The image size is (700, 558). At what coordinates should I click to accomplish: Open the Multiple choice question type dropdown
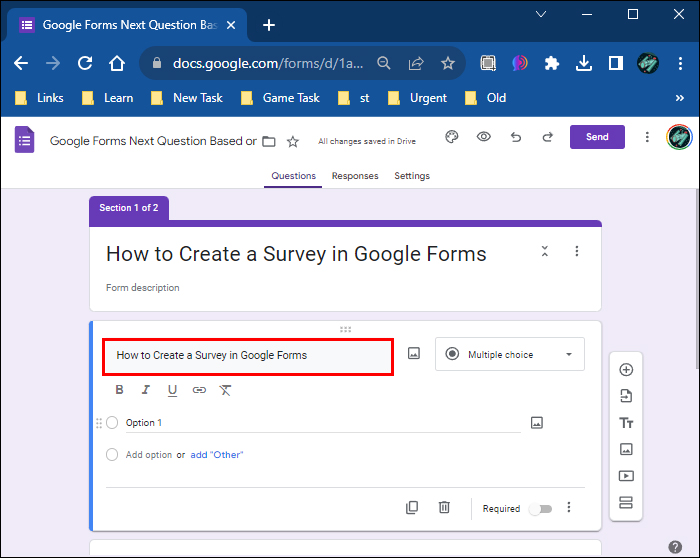[x=510, y=354]
